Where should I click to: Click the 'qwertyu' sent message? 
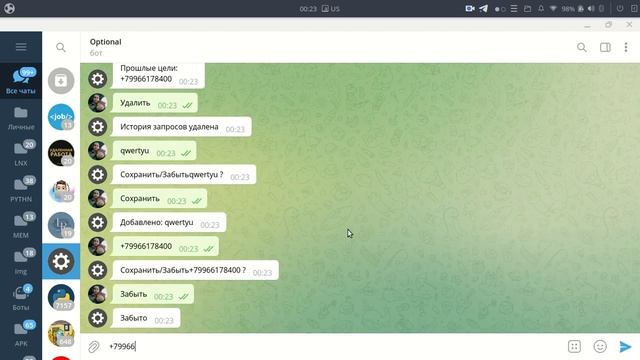[154, 151]
